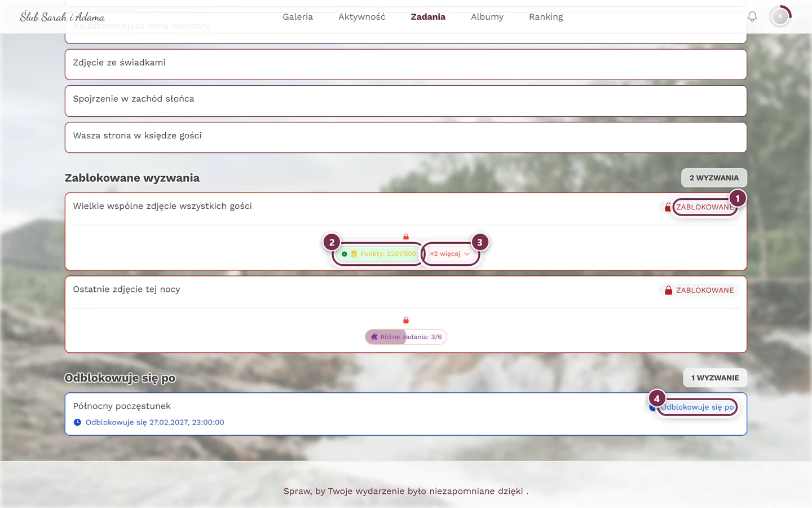Open the Ranking tab
The width and height of the screenshot is (812, 508).
tap(546, 17)
